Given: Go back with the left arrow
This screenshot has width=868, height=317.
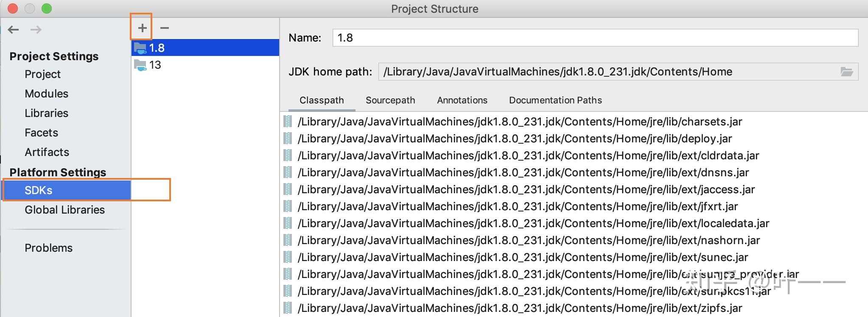Looking at the screenshot, I should (14, 30).
